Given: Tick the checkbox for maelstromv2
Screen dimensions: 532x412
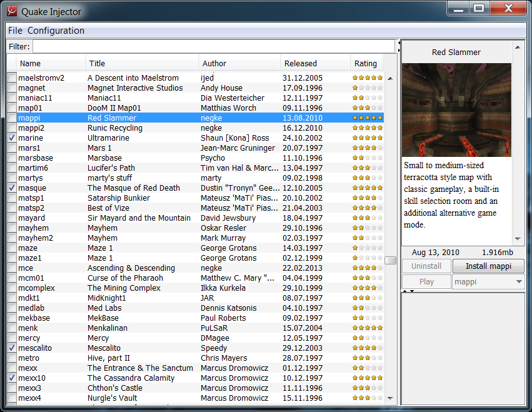Looking at the screenshot, I should (12, 78).
